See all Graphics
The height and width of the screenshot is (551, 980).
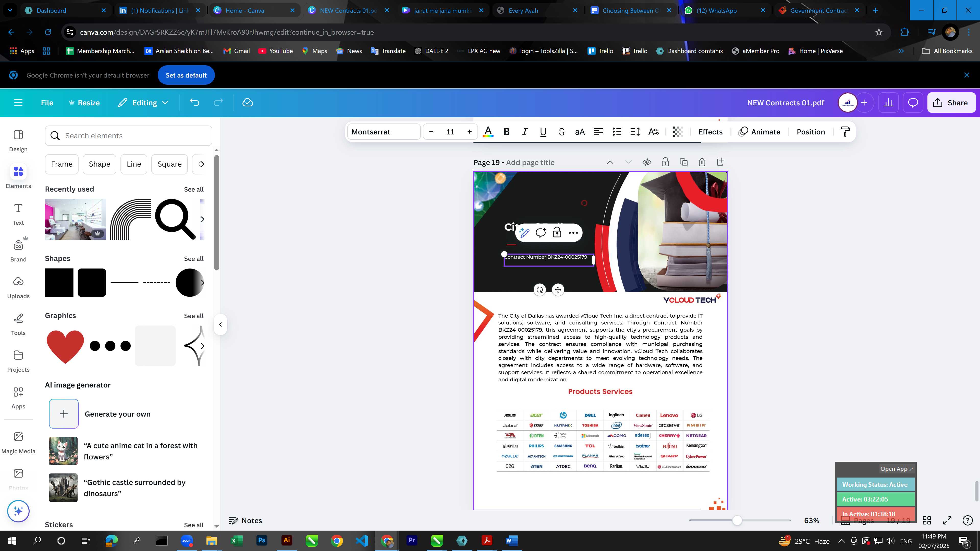(x=194, y=316)
